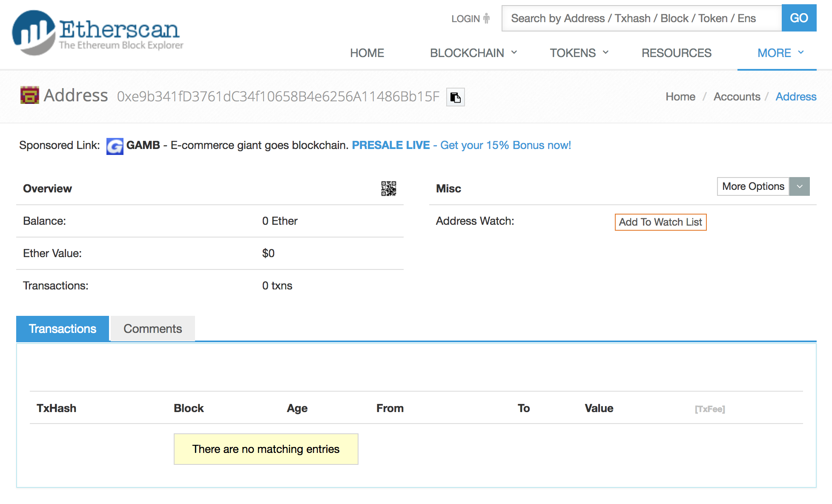Click the address identicon image
This screenshot has height=504, width=832.
coord(29,95)
